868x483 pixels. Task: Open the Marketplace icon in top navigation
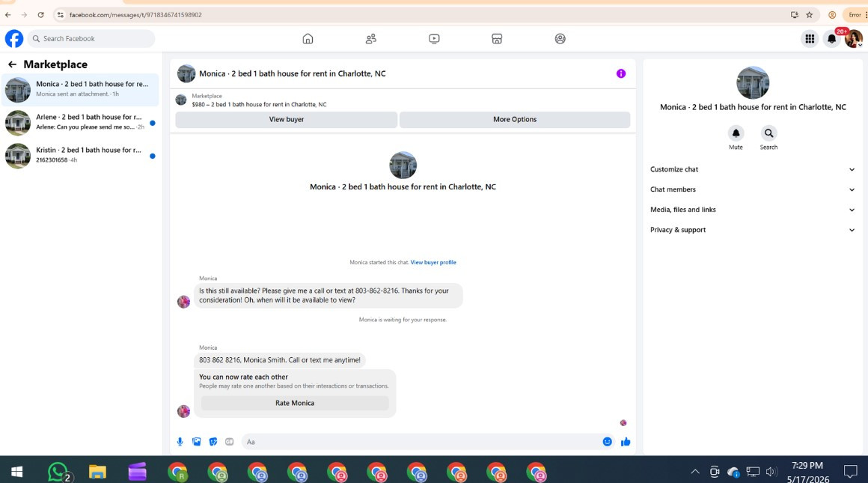tap(497, 39)
